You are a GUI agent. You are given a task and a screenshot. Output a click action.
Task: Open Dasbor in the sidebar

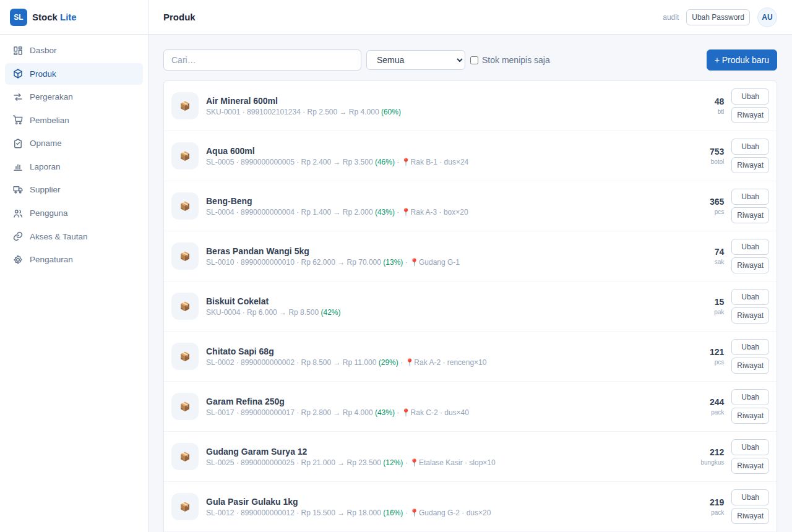pyautogui.click(x=74, y=51)
